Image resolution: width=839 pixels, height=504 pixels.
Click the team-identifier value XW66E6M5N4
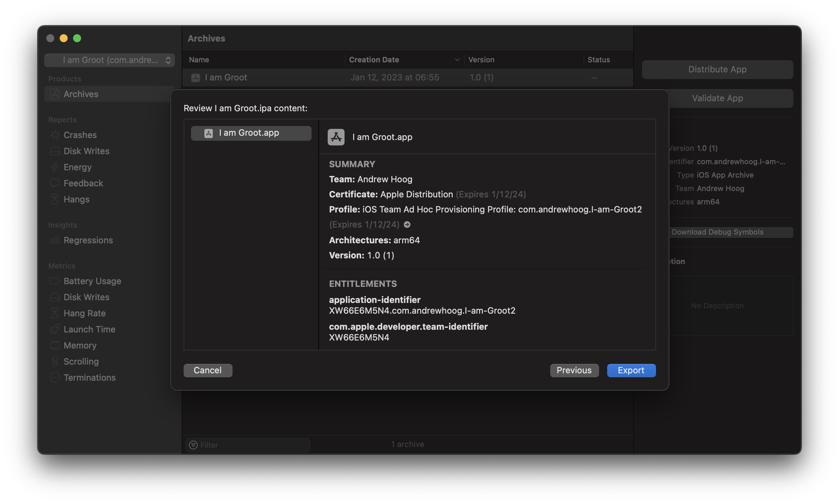point(359,337)
